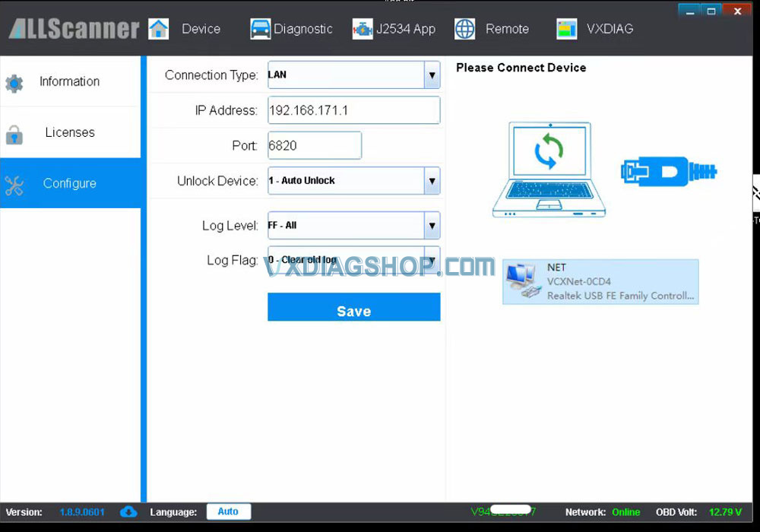Viewport: 760px width, 532px height.
Task: Click the Information gear icon
Action: pos(14,84)
